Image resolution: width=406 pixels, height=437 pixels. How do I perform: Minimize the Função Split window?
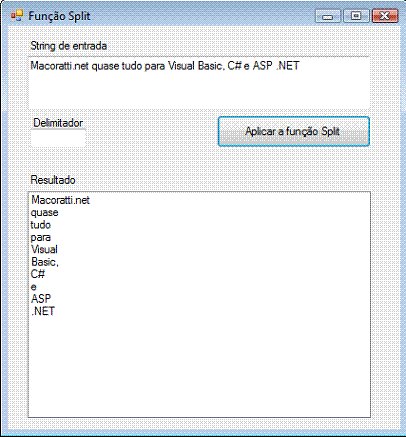click(x=328, y=16)
